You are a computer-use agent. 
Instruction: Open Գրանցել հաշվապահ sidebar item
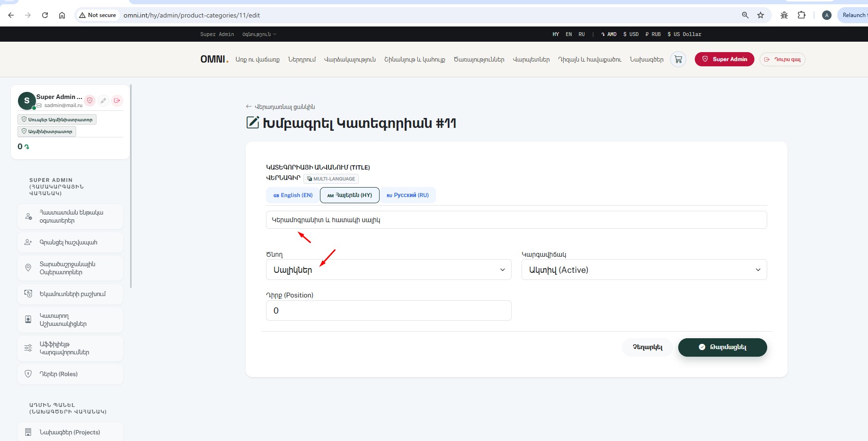pyautogui.click(x=70, y=243)
